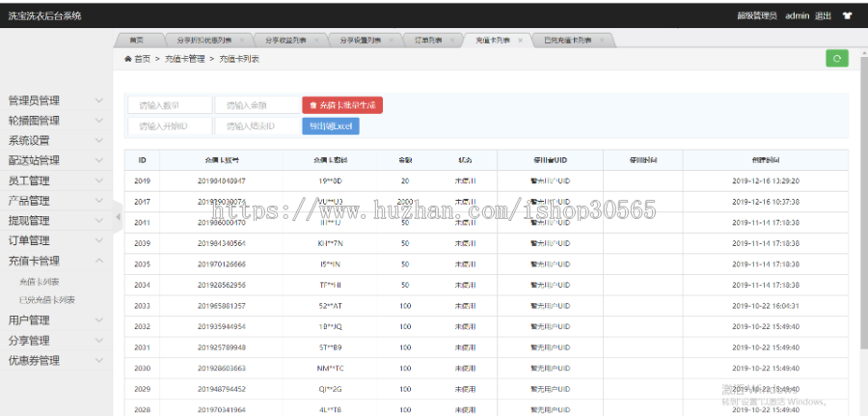This screenshot has width=868, height=416.
Task: Expand 产品管理 menu
Action: (55, 201)
